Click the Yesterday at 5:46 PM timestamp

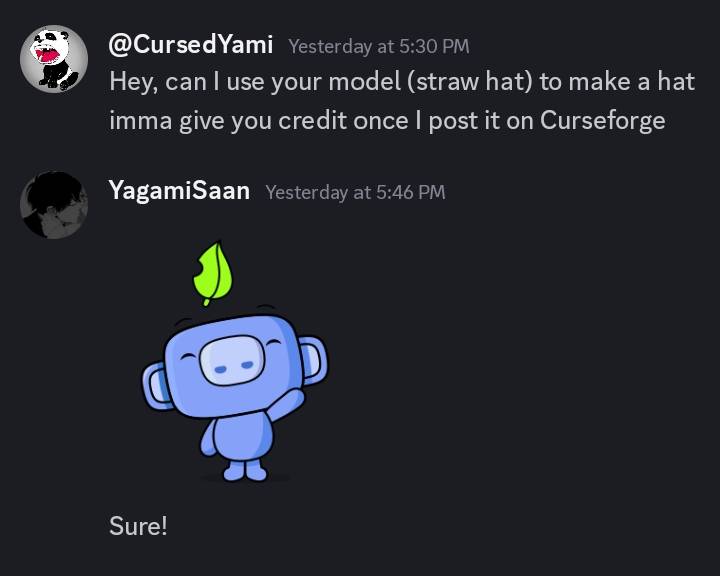(x=355, y=192)
